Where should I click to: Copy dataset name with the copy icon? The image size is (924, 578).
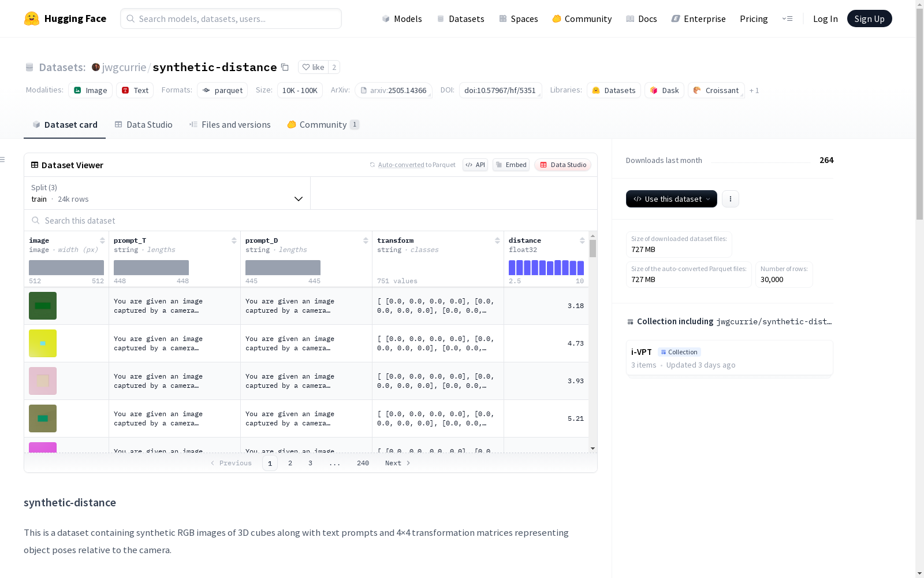coord(285,67)
